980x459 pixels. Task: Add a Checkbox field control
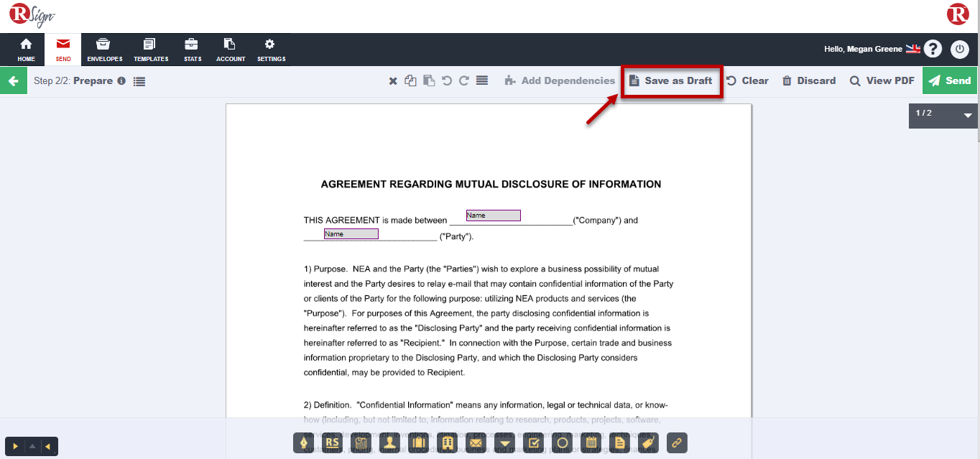click(534, 443)
